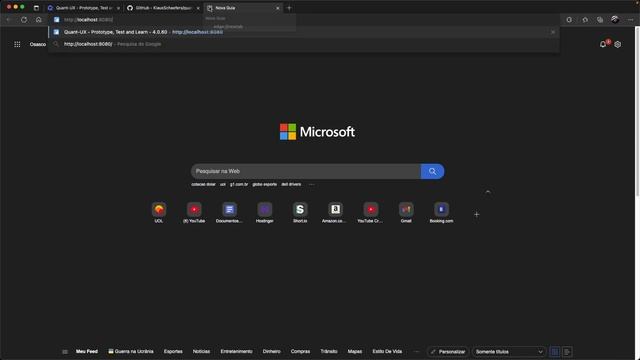Open the Short.io quick link tile

300,213
